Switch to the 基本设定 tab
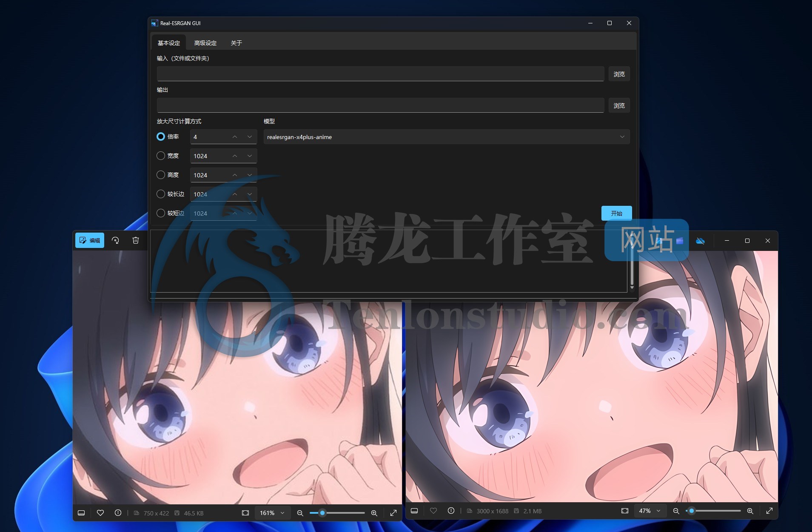 pos(169,43)
